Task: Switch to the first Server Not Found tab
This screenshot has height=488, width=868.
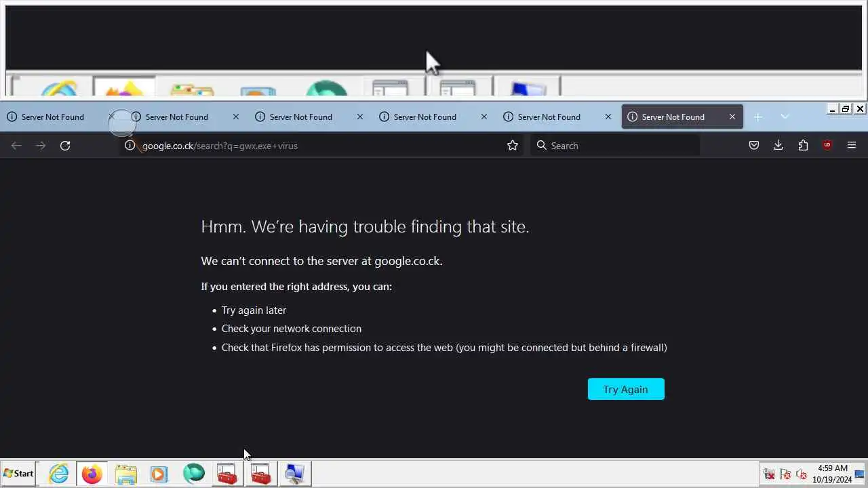Action: click(x=53, y=117)
